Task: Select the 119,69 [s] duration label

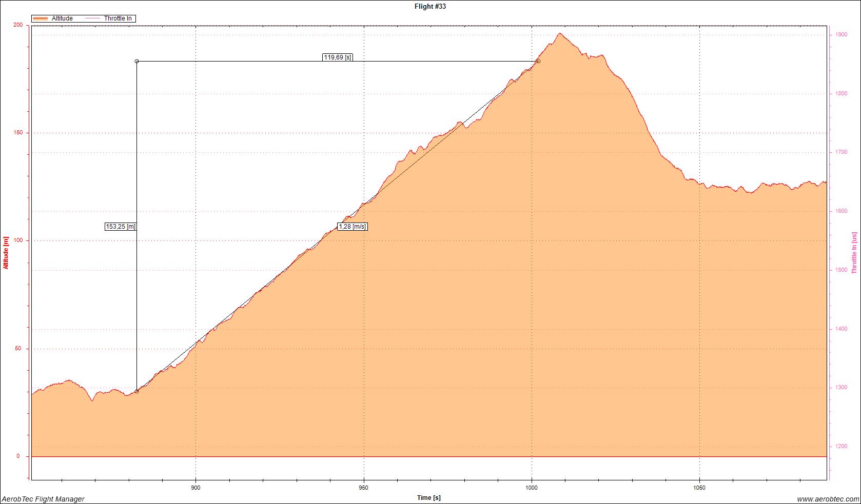Action: [x=338, y=57]
